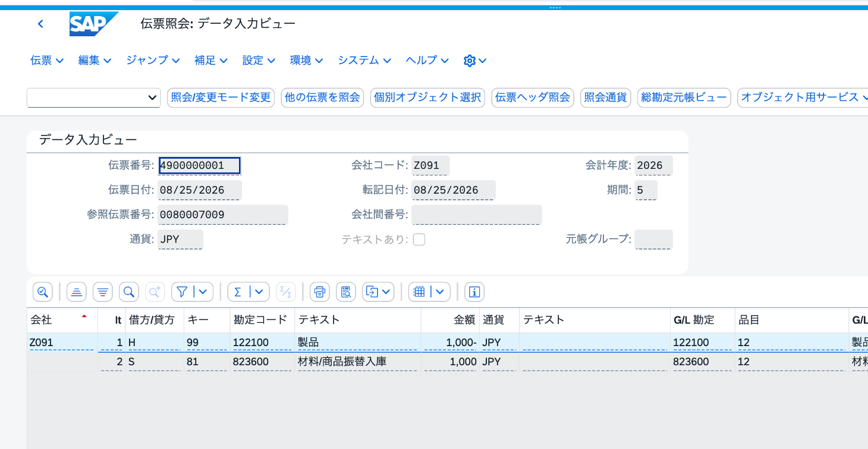
Task: Show information with the i icon
Action: coord(474,291)
